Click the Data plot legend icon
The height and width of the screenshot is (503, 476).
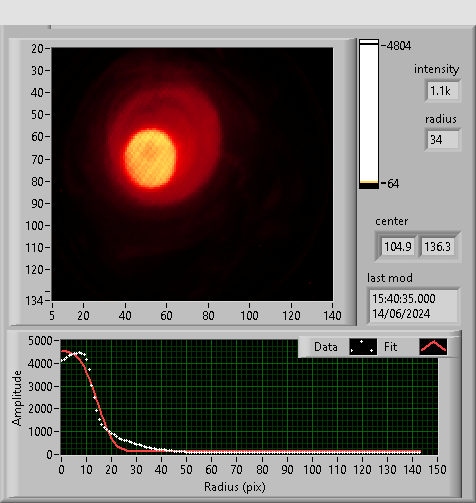[363, 347]
